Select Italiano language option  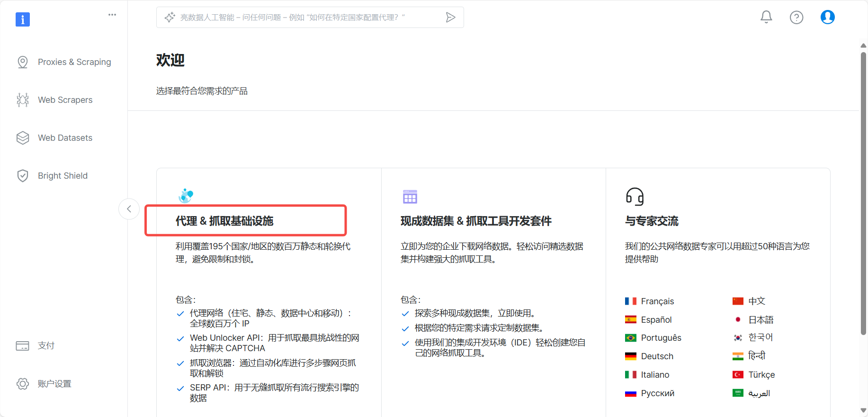(x=655, y=375)
